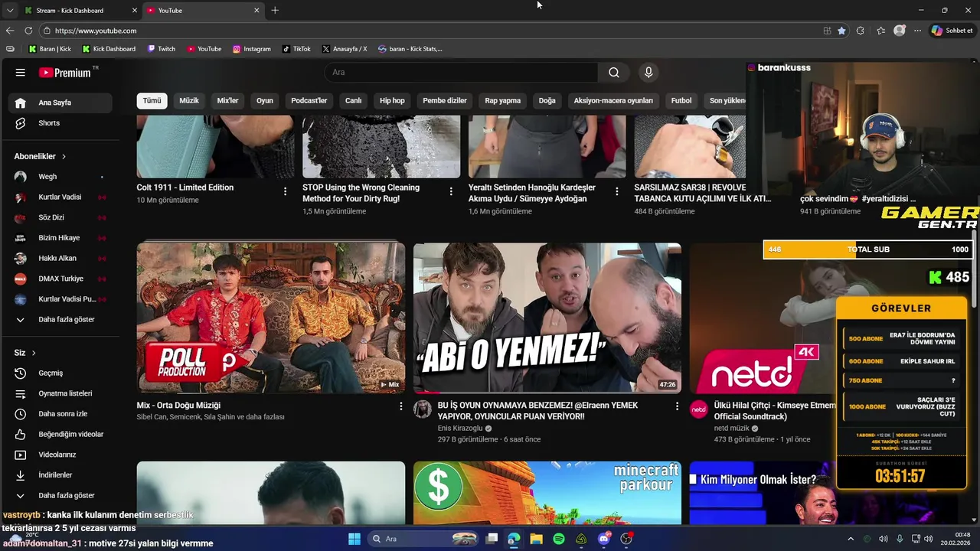This screenshot has height=551, width=980.
Task: Expand Daha fazla göster under Siz
Action: pyautogui.click(x=60, y=496)
